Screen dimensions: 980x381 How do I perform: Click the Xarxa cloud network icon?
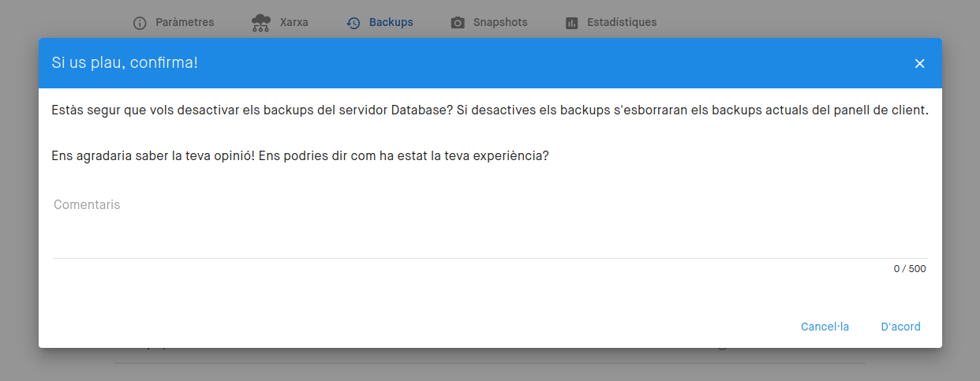[x=260, y=23]
